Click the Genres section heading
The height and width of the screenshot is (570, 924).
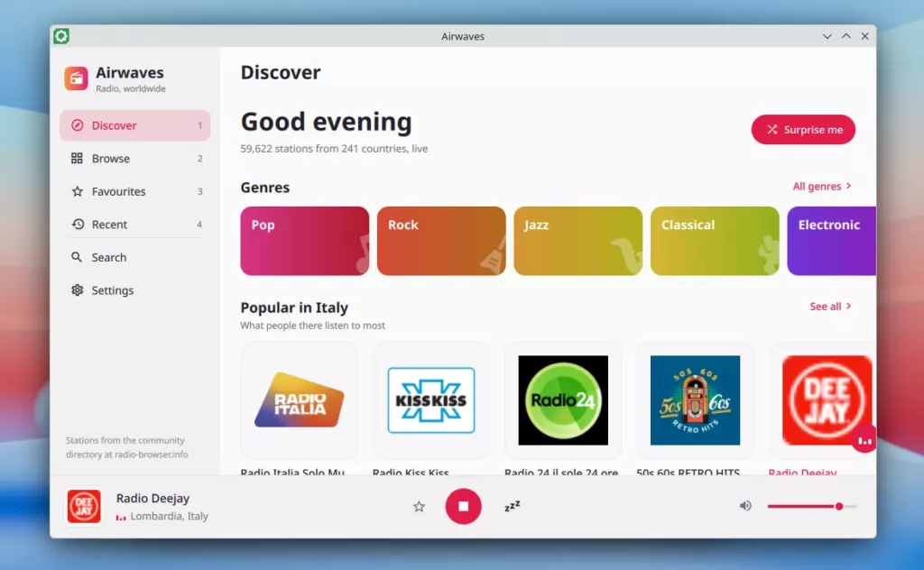(265, 188)
